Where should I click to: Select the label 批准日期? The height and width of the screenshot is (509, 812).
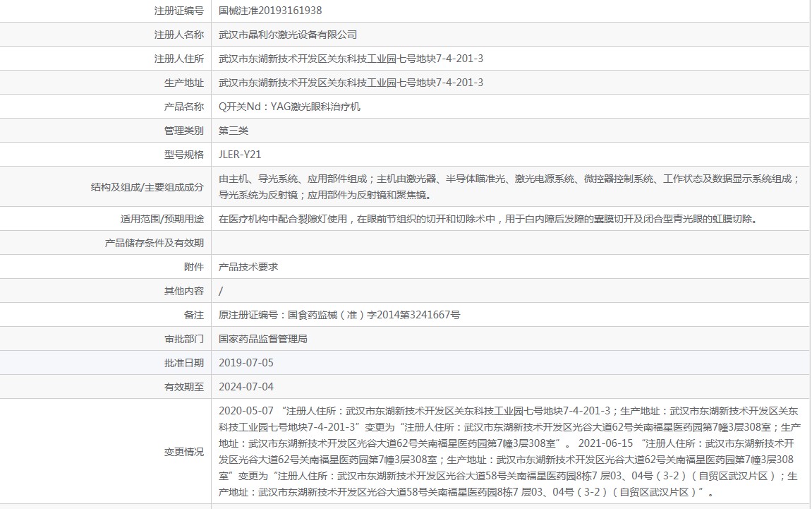184,363
